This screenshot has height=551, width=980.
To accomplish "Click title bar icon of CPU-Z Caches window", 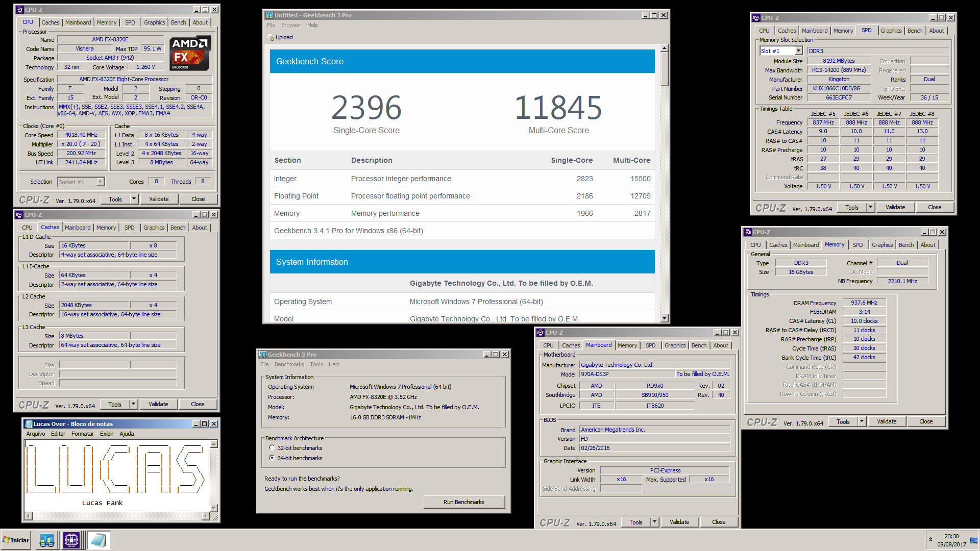I will (19, 215).
